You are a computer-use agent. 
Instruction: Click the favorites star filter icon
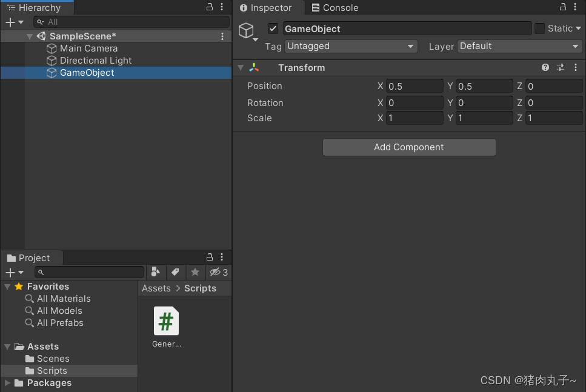(x=195, y=272)
